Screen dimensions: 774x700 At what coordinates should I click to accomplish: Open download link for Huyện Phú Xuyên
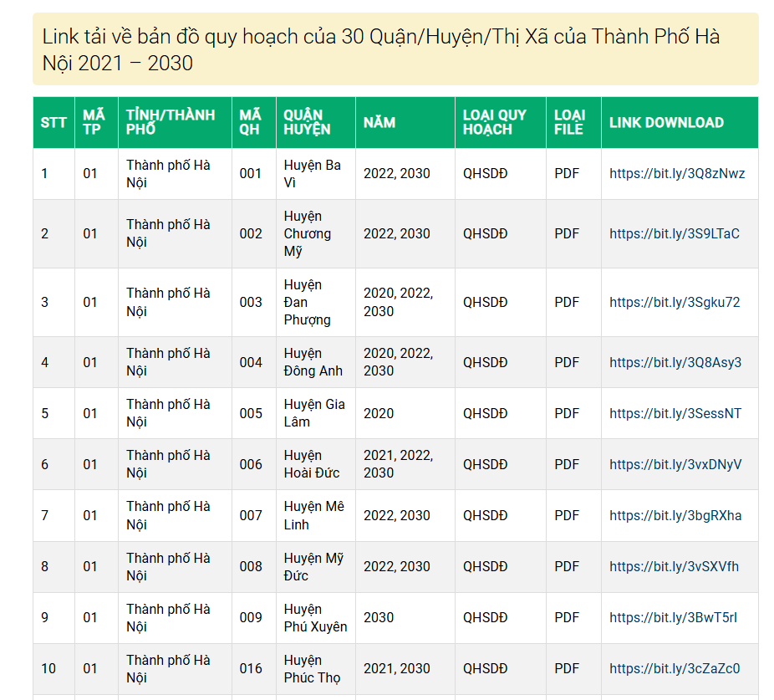pyautogui.click(x=673, y=617)
